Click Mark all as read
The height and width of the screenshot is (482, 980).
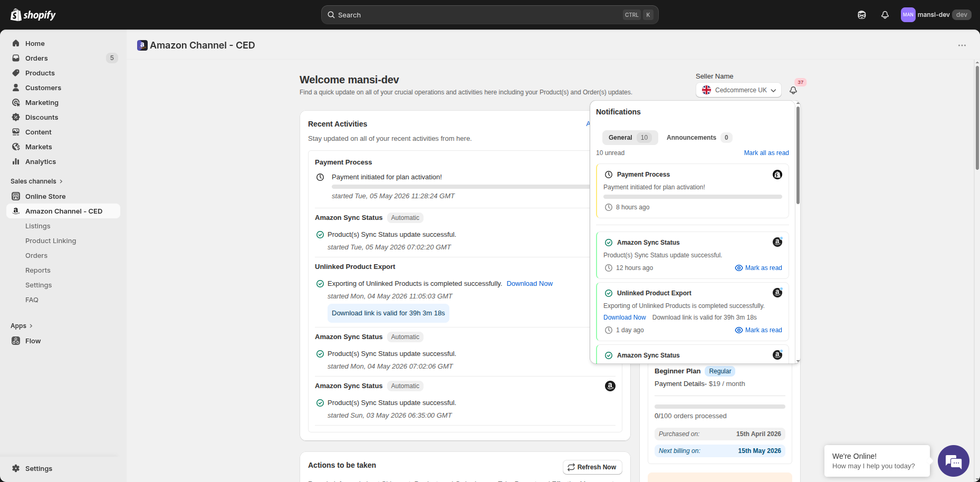[766, 153]
